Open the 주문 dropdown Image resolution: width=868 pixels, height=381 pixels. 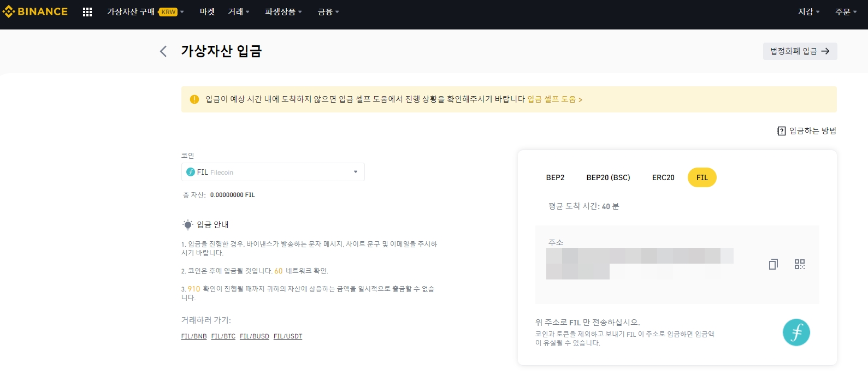click(x=846, y=12)
